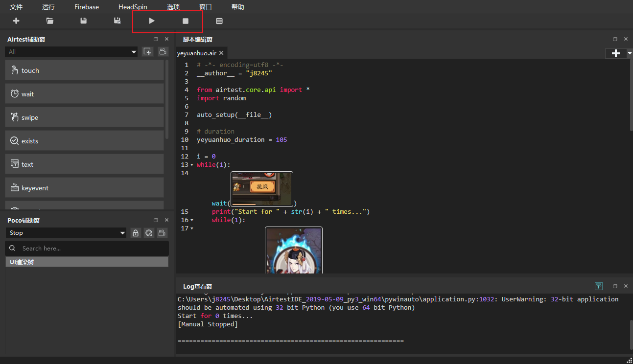Image resolution: width=633 pixels, height=364 pixels.
Task: Select the UI渲染树 tree root
Action: (x=87, y=262)
